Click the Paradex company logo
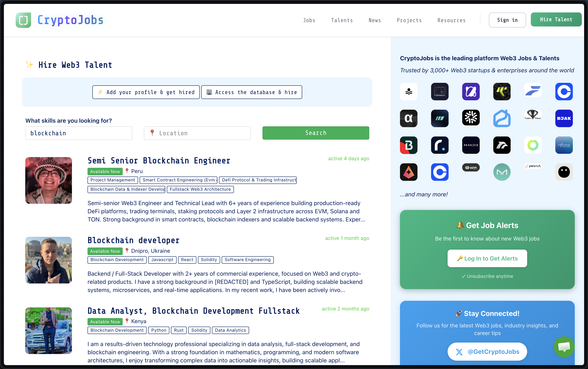The image size is (588, 369). [471, 145]
